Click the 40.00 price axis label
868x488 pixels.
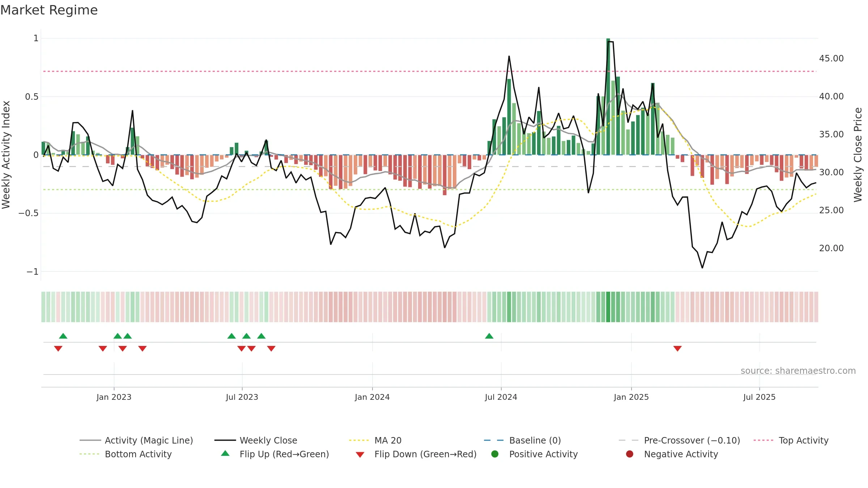(831, 97)
